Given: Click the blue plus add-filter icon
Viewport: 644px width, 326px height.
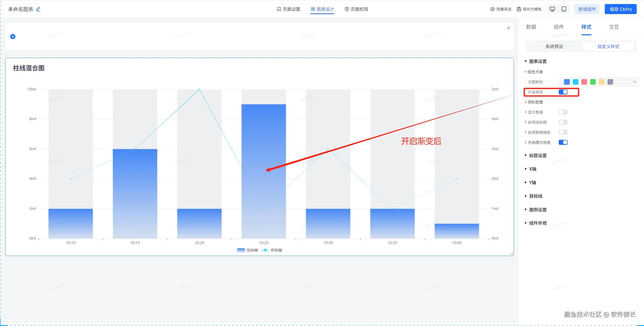Looking at the screenshot, I should [13, 37].
